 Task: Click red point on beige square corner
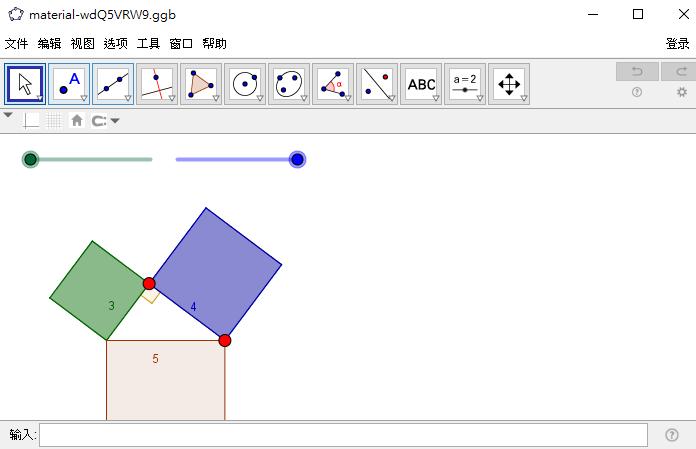pyautogui.click(x=225, y=340)
